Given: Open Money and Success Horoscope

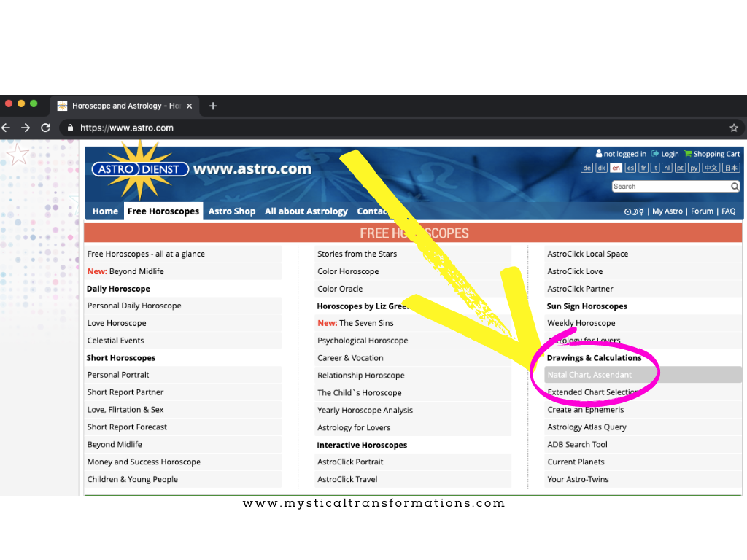Looking at the screenshot, I should [183, 462].
